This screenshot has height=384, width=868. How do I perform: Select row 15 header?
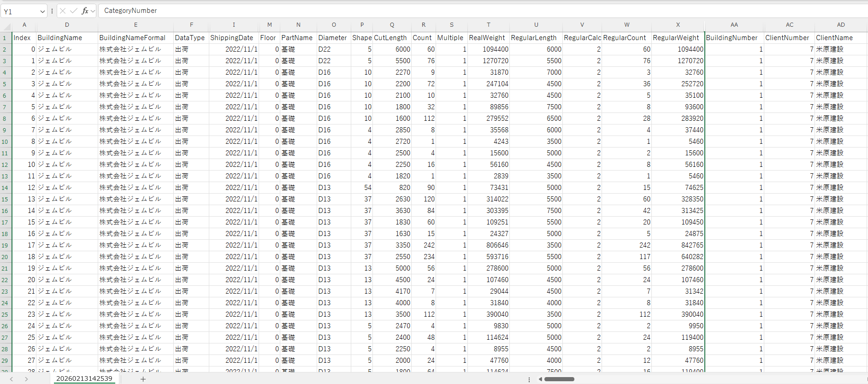tap(5, 199)
